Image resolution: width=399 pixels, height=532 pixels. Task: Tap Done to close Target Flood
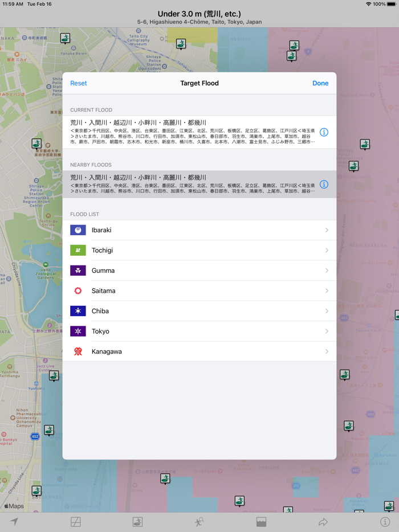coord(320,83)
